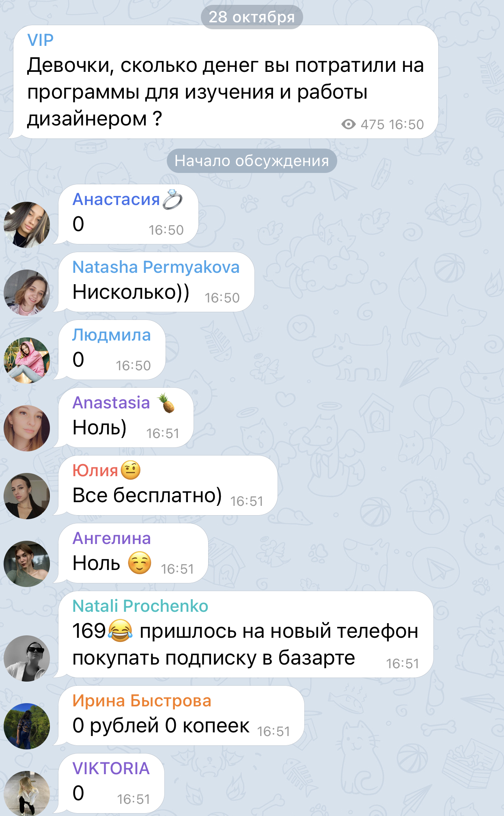Tap the 28 октября date badge
The height and width of the screenshot is (816, 504).
252,17
